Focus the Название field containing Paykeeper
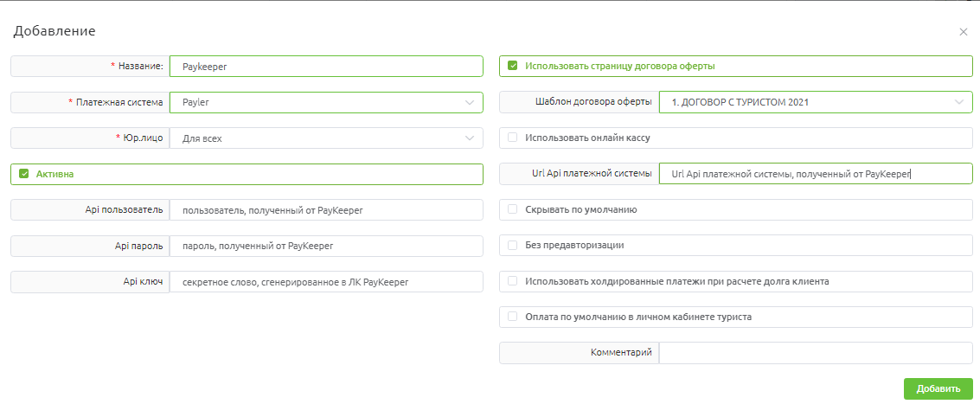This screenshot has height=404, width=980. click(x=326, y=67)
